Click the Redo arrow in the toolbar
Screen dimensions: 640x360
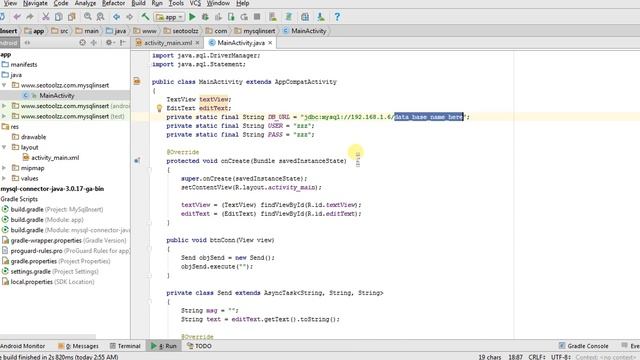30,17
